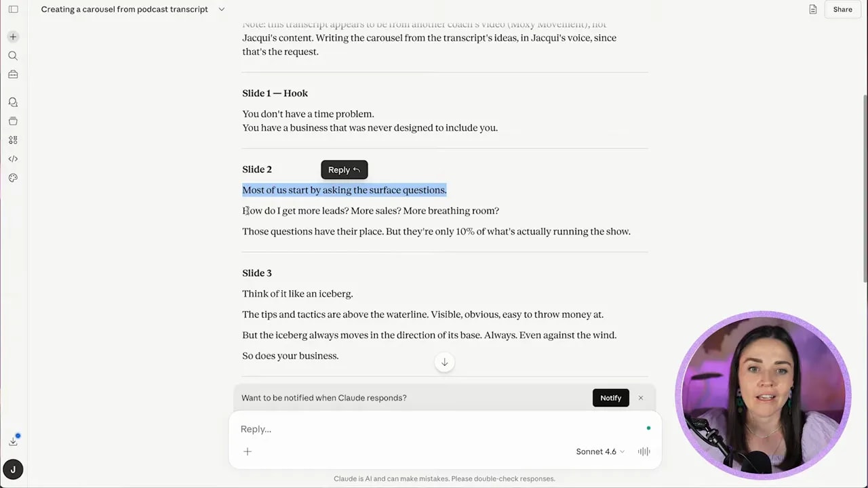Open the Sonnet 4.6 model selector
This screenshot has width=868, height=488.
point(600,451)
